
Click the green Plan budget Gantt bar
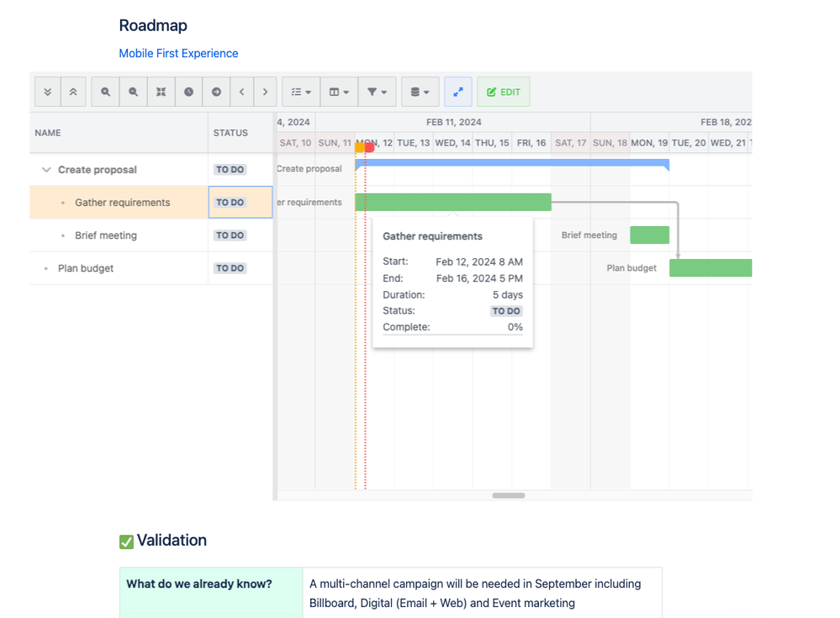click(x=711, y=267)
